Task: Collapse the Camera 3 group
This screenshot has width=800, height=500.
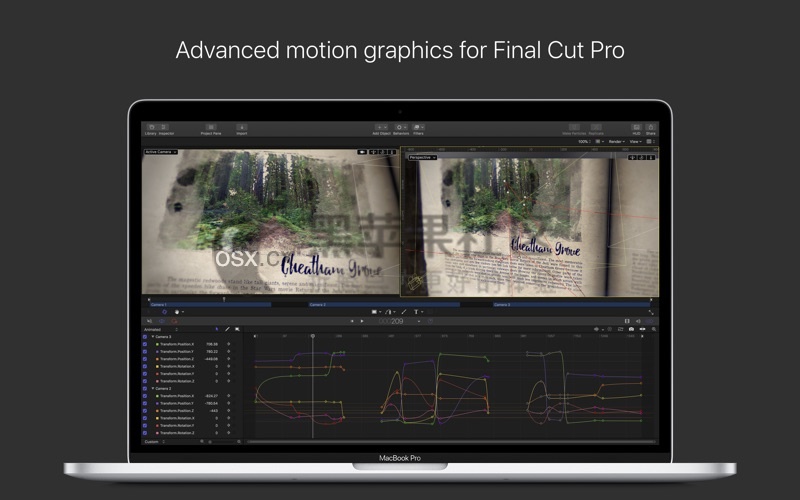Action: click(153, 337)
